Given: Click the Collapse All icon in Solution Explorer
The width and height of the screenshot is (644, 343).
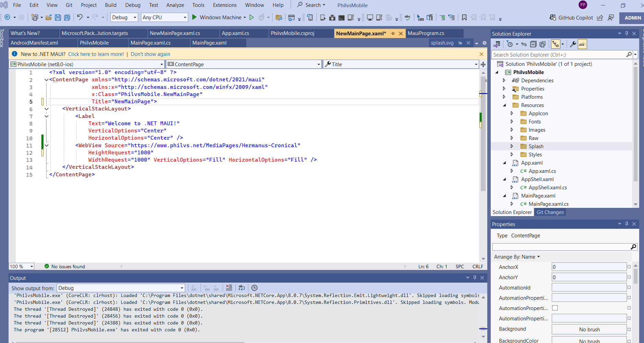Looking at the screenshot, I should point(533,44).
